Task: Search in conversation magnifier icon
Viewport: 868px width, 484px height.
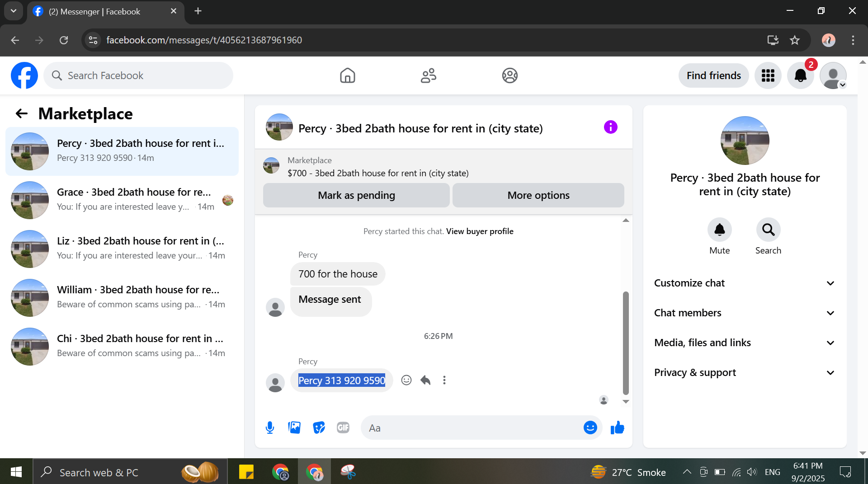Action: coord(769,230)
